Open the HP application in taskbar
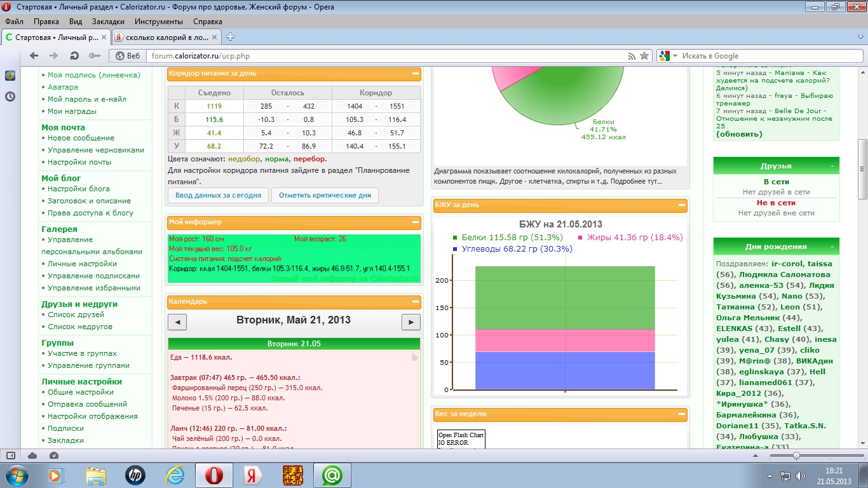Screen dimensions: 868x488 135,475
